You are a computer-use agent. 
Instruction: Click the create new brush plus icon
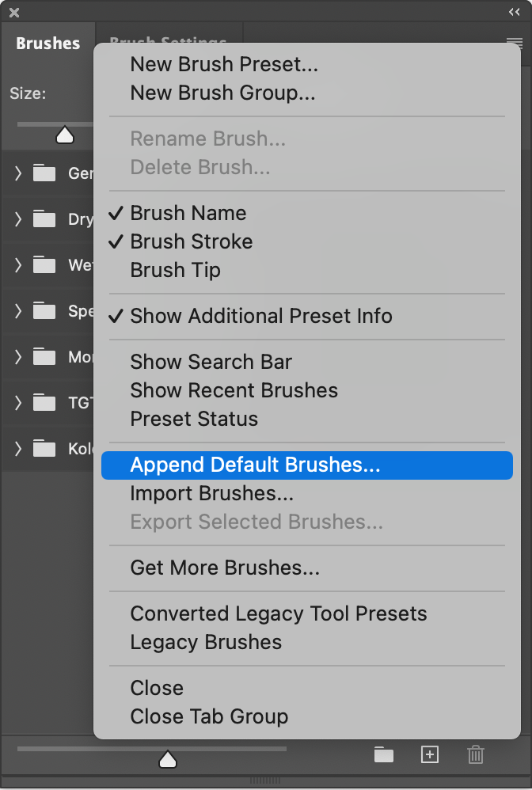point(429,754)
